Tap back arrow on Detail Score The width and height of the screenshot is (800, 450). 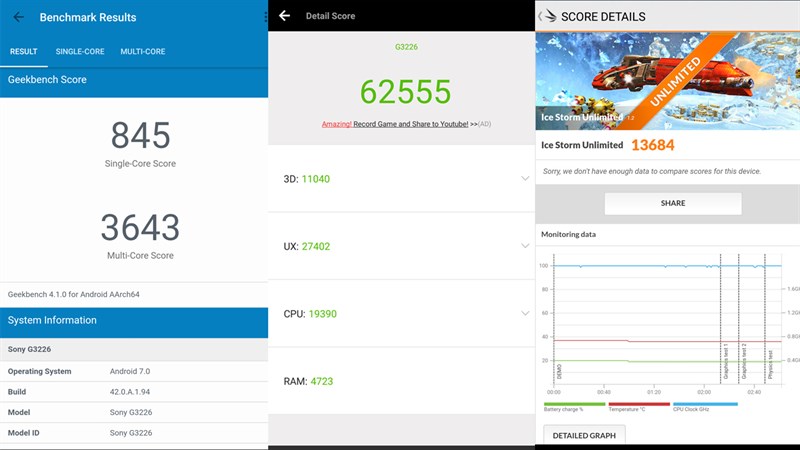284,16
